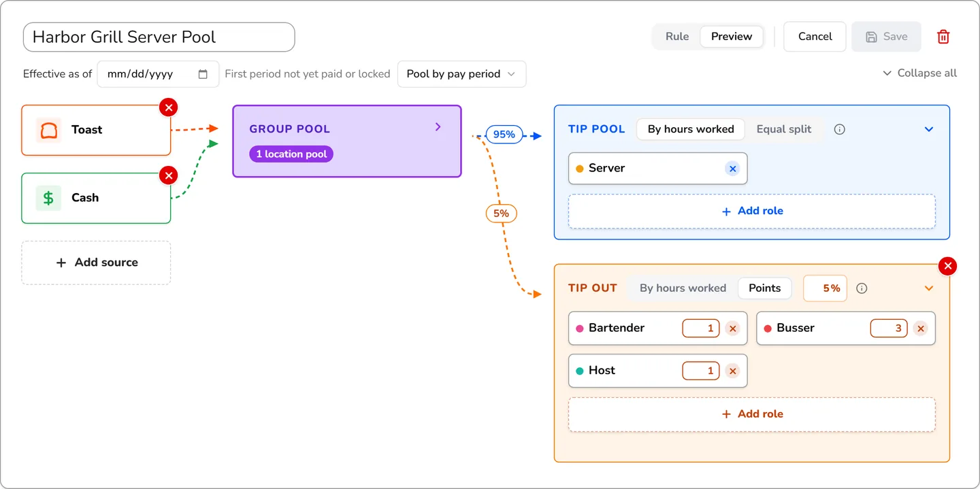Click the green dollar Cash icon
This screenshot has height=489, width=980.
click(48, 198)
